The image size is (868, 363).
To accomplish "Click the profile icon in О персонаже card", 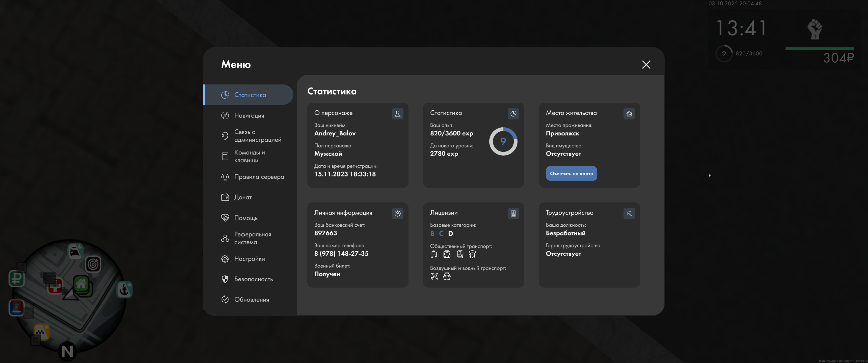I will point(397,114).
